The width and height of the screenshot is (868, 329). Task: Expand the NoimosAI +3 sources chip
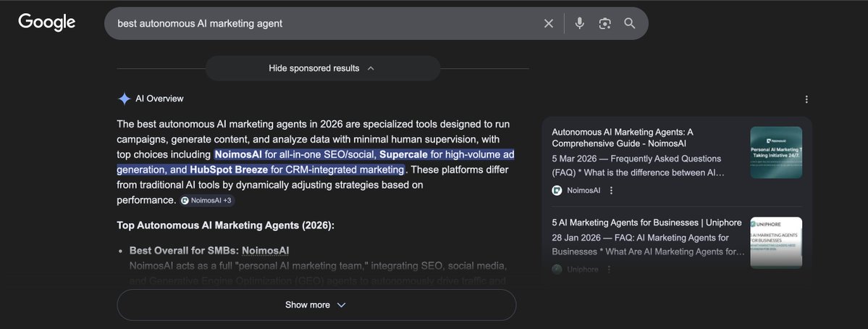[207, 200]
